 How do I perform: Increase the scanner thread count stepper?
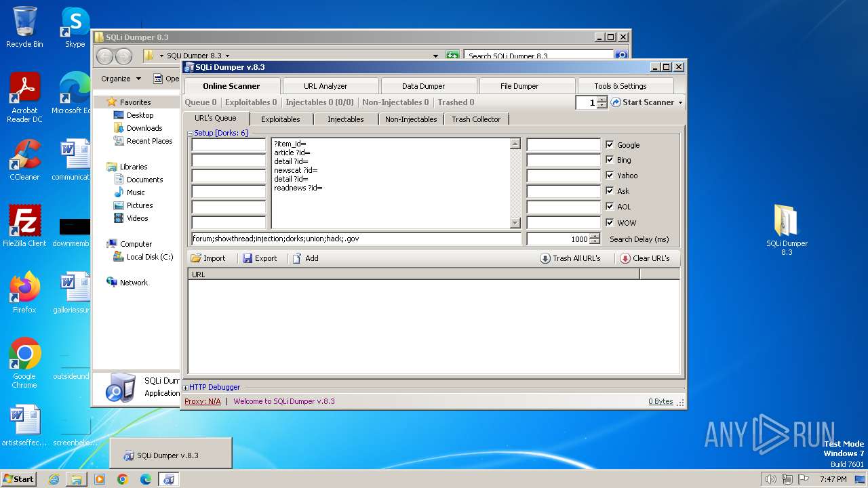602,99
